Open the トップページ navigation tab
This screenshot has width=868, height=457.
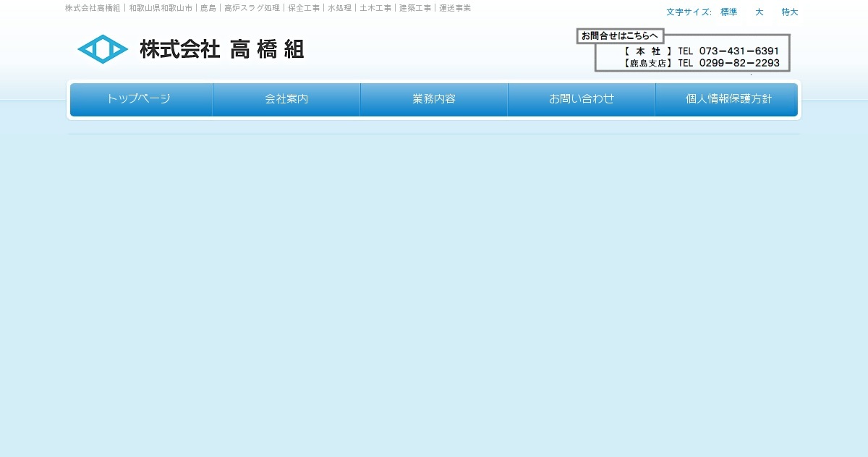(141, 100)
